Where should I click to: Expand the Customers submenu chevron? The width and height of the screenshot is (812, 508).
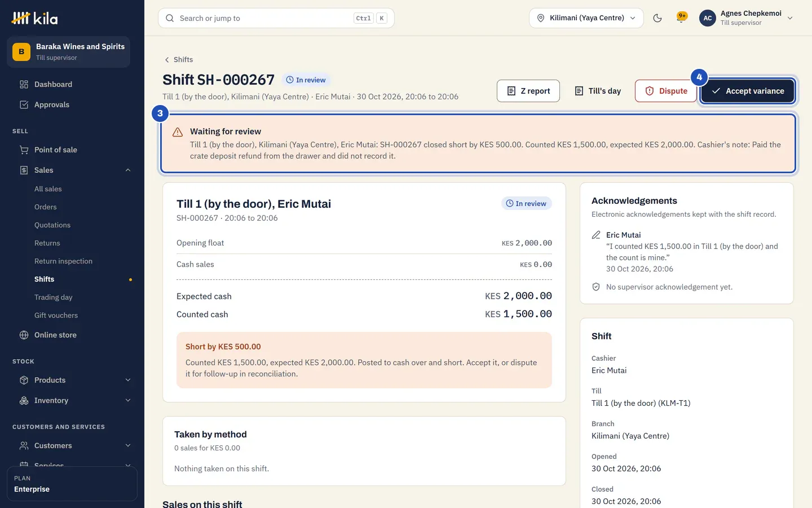[x=128, y=446]
